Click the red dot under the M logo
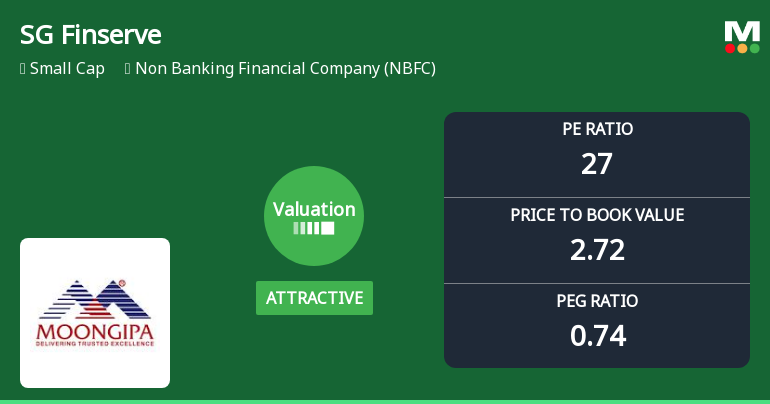The width and height of the screenshot is (770, 404). click(730, 48)
